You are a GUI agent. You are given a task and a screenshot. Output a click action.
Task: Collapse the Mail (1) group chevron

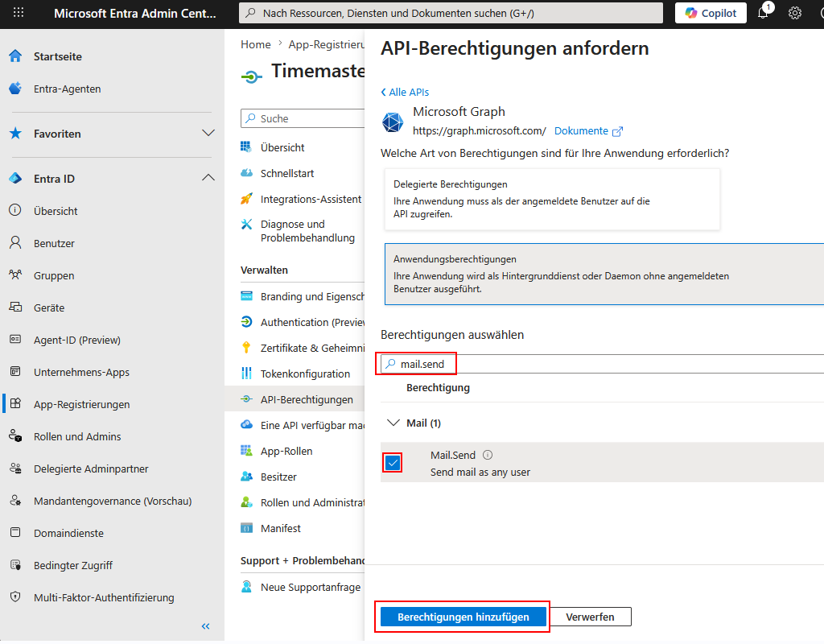[x=393, y=423]
